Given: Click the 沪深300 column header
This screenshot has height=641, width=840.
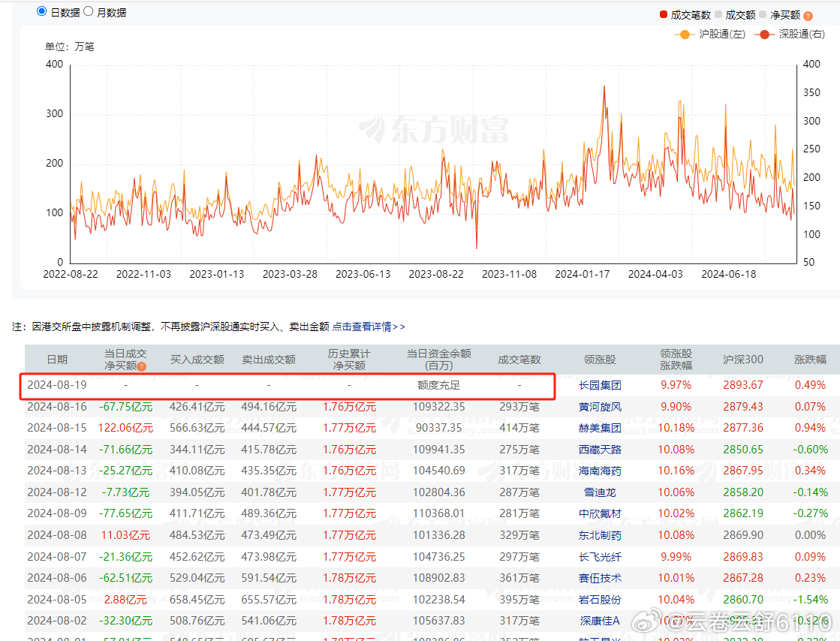Looking at the screenshot, I should click(743, 360).
